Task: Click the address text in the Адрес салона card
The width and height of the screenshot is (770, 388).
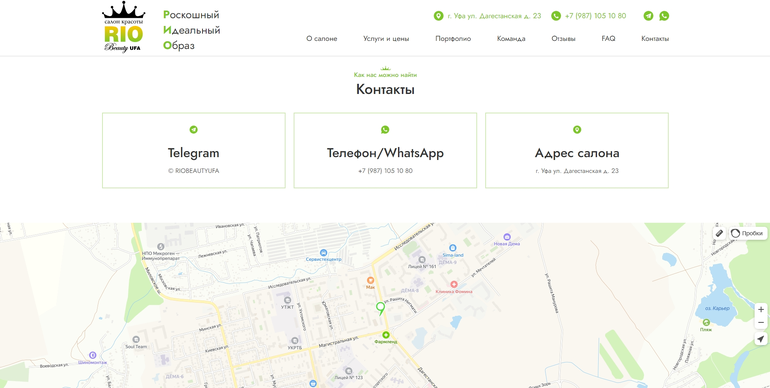Action: (577, 171)
